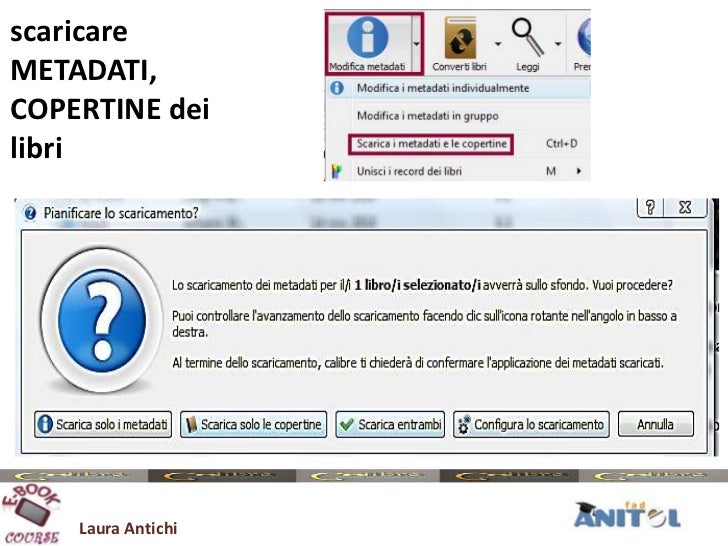Click the Laura Antichi author name
Viewport: 728px width, 546px height.
pyautogui.click(x=128, y=528)
